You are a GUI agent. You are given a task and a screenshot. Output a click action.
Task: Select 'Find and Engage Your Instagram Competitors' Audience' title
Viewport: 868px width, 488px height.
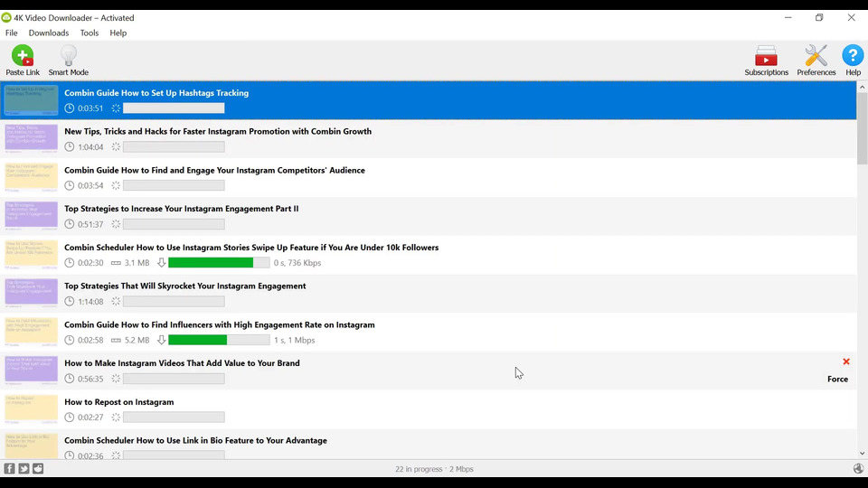click(x=214, y=170)
